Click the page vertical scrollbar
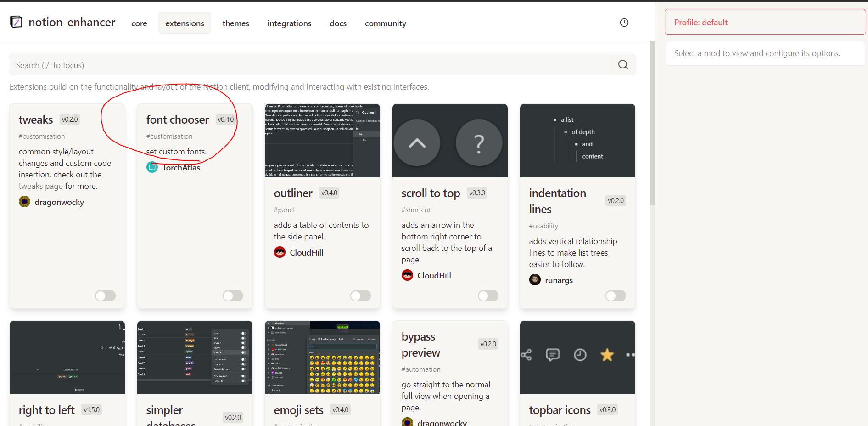 653,123
